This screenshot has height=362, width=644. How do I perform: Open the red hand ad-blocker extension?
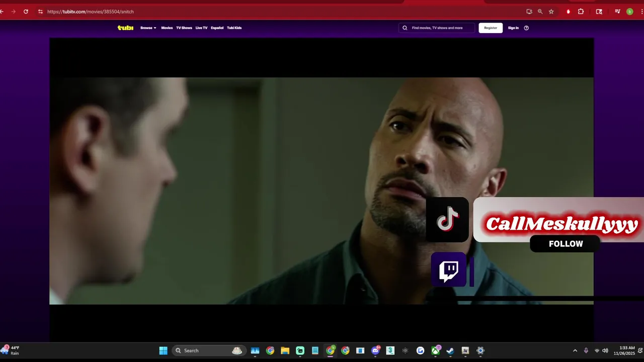coord(568,12)
